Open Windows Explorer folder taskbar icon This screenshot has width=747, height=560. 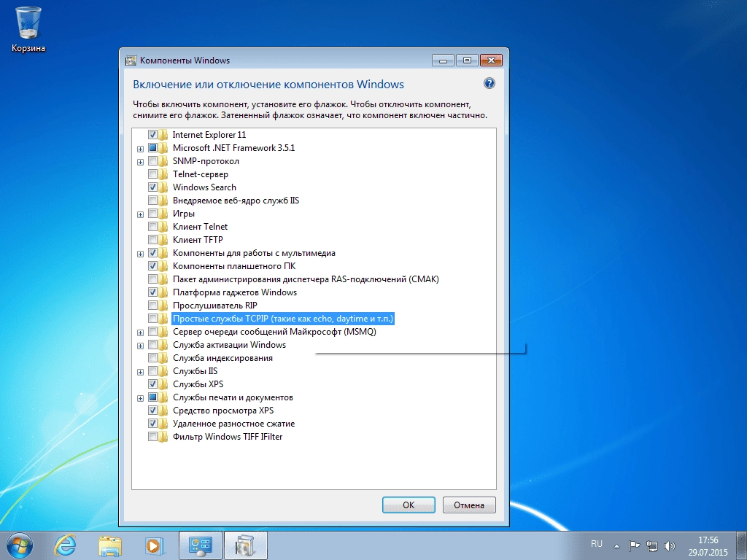[x=109, y=545]
